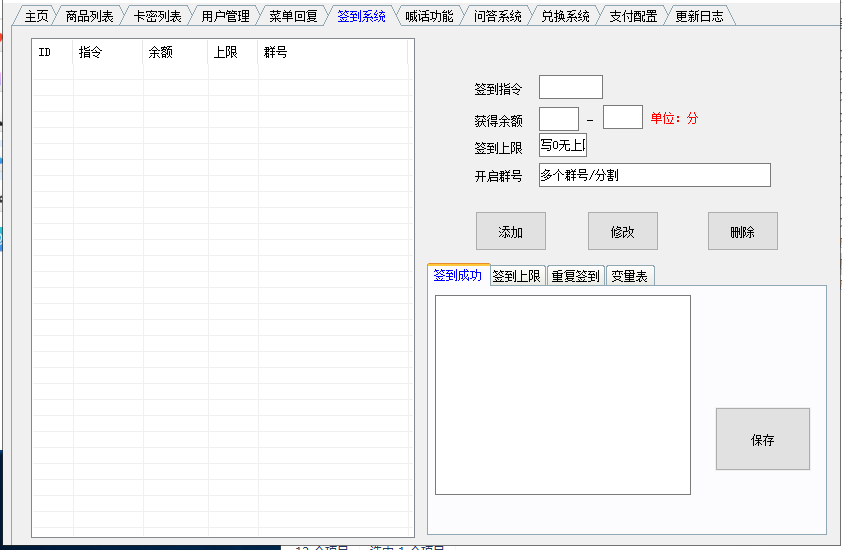Image resolution: width=842 pixels, height=550 pixels.
Task: Select the 签到上限 message tab
Action: [517, 276]
